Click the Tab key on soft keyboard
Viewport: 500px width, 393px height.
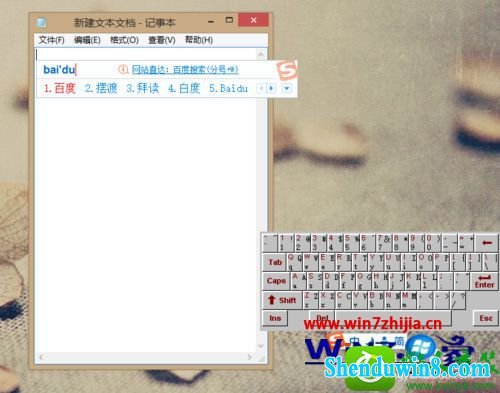(x=275, y=262)
